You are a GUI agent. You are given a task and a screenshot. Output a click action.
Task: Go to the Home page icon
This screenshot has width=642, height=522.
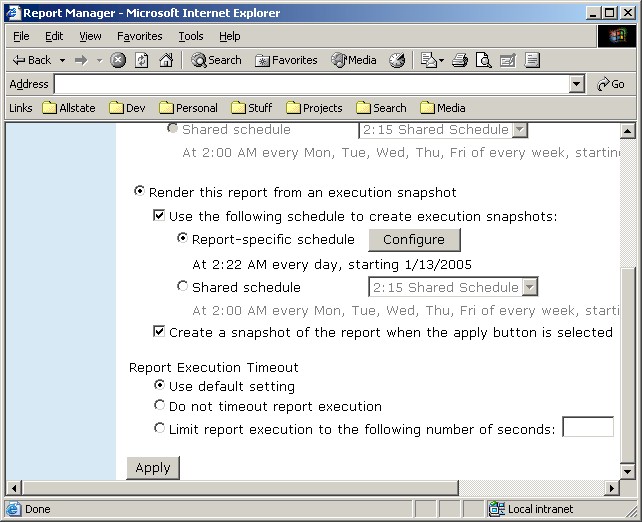[x=166, y=60]
